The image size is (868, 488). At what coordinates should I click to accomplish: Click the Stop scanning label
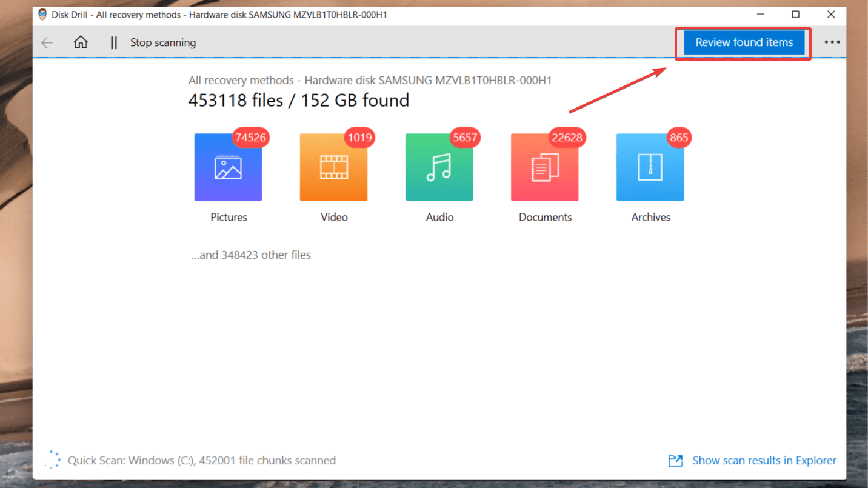pyautogui.click(x=163, y=42)
